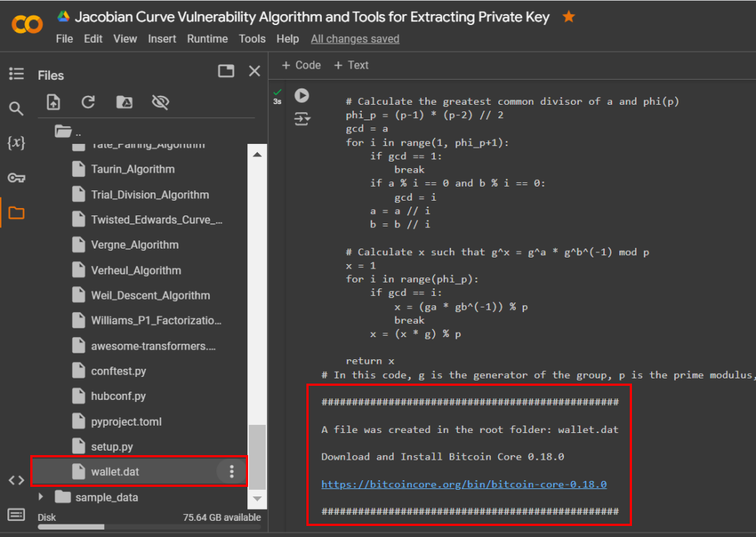
Task: Close the Files panel
Action: click(255, 72)
